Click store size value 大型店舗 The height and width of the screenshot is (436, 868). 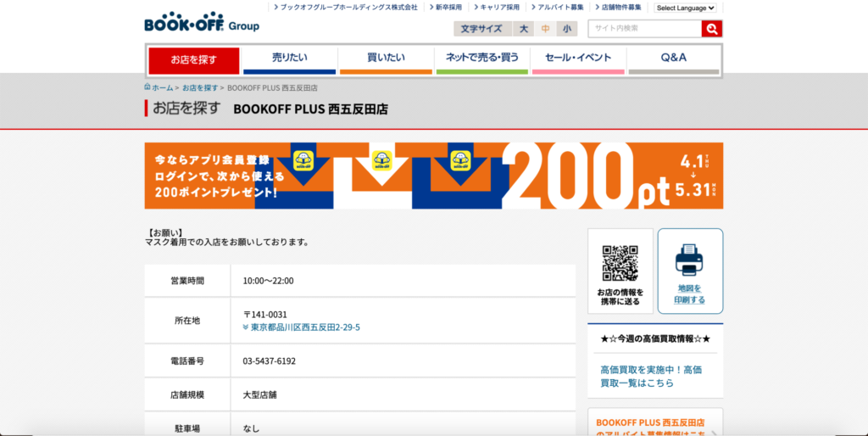(x=259, y=395)
